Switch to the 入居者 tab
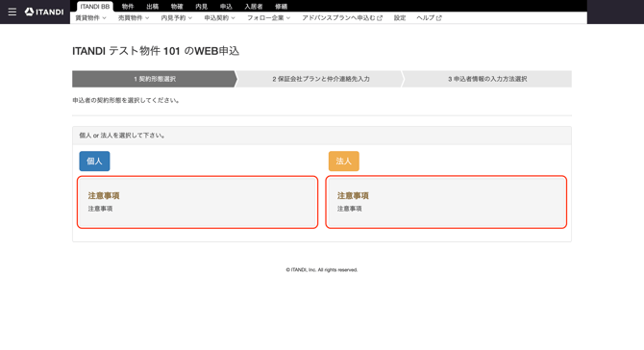Screen dimensions: 644x350 click(x=254, y=7)
